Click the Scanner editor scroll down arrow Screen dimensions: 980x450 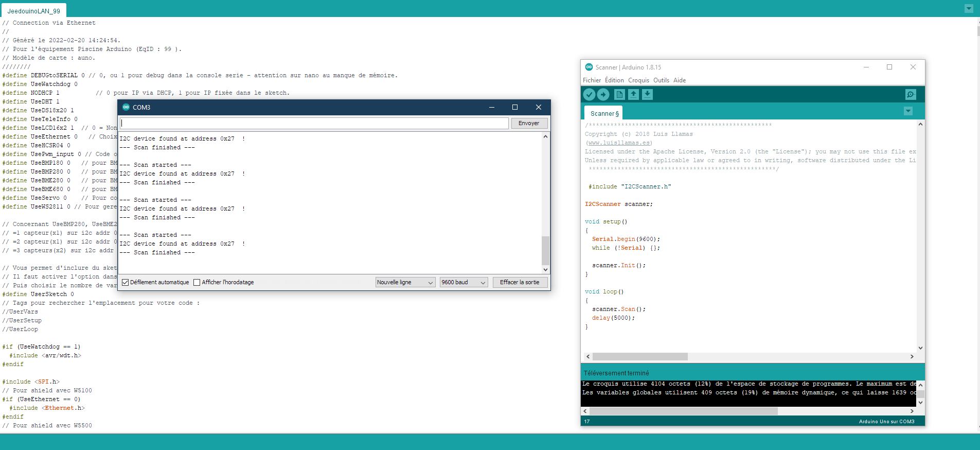pyautogui.click(x=920, y=348)
